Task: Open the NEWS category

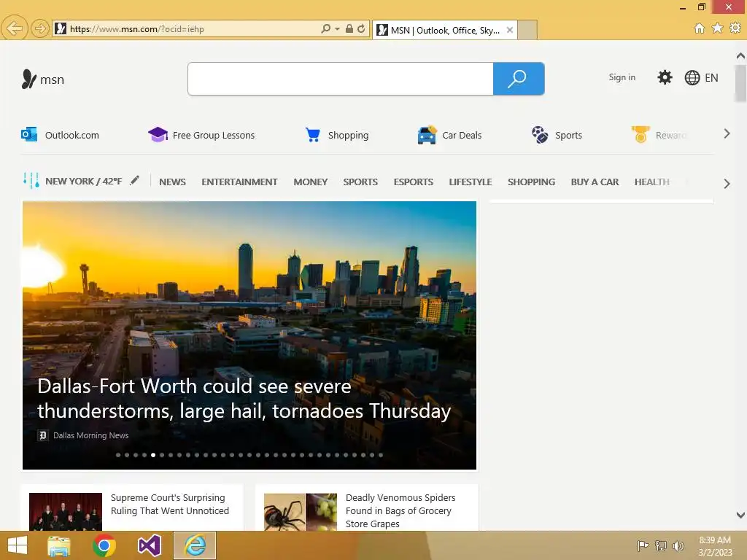Action: (172, 182)
